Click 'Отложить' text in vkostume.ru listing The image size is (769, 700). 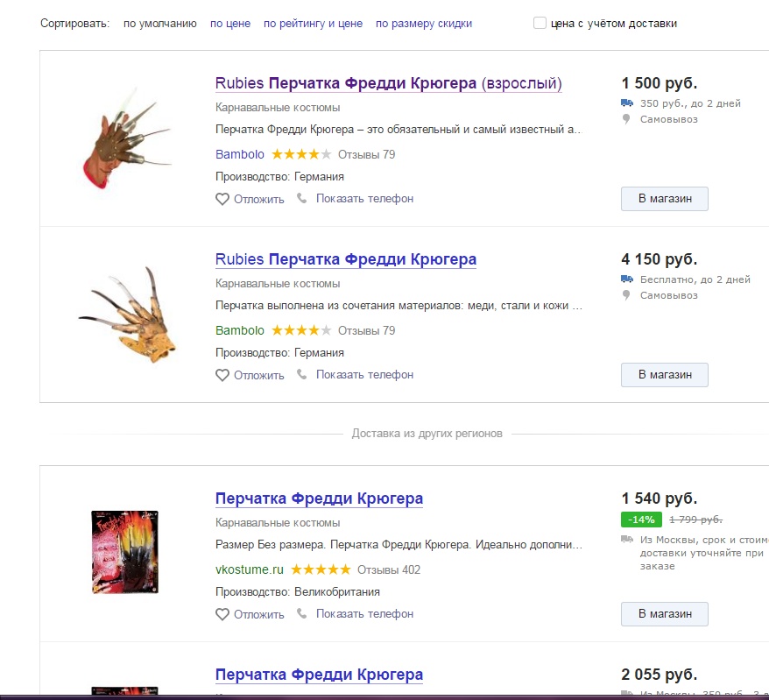(x=259, y=615)
